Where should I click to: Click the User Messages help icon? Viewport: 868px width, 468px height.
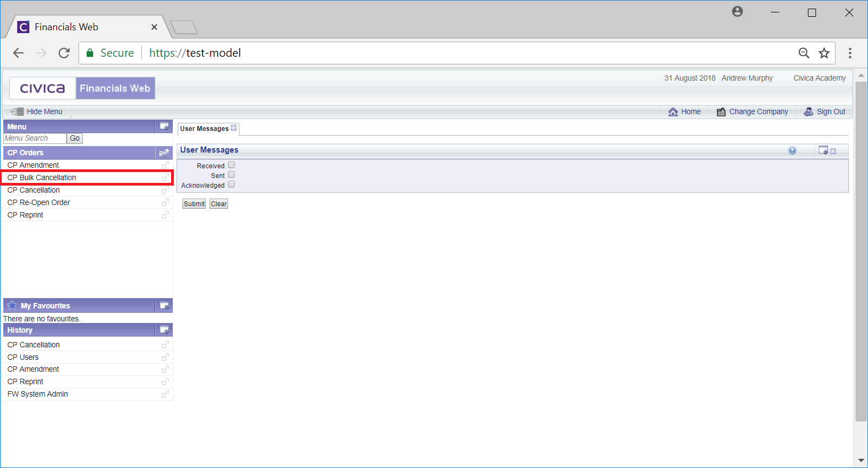[792, 150]
